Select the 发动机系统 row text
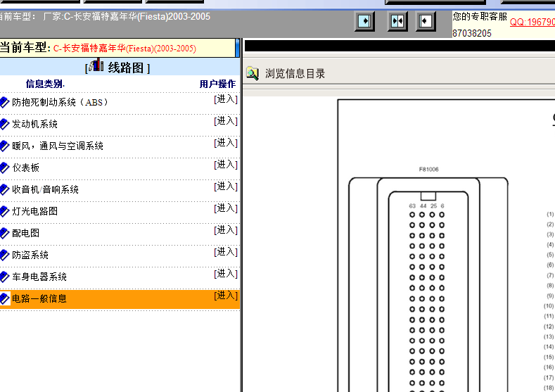The width and height of the screenshot is (555, 392). (x=34, y=125)
